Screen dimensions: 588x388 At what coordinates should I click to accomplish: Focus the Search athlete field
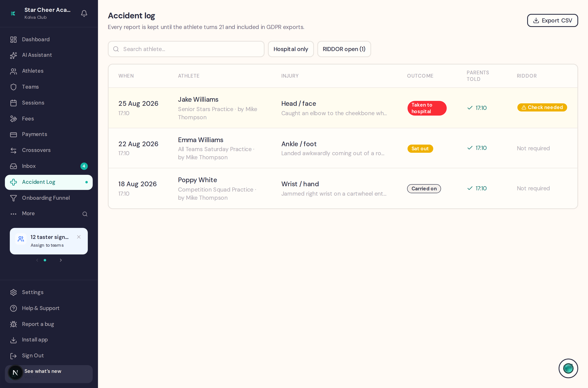[186, 49]
